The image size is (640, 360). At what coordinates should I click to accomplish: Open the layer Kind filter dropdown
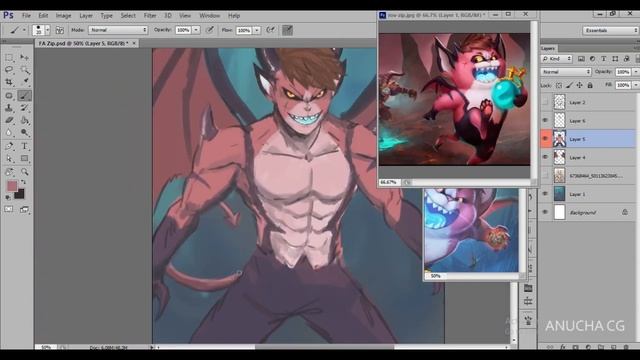[x=557, y=59]
